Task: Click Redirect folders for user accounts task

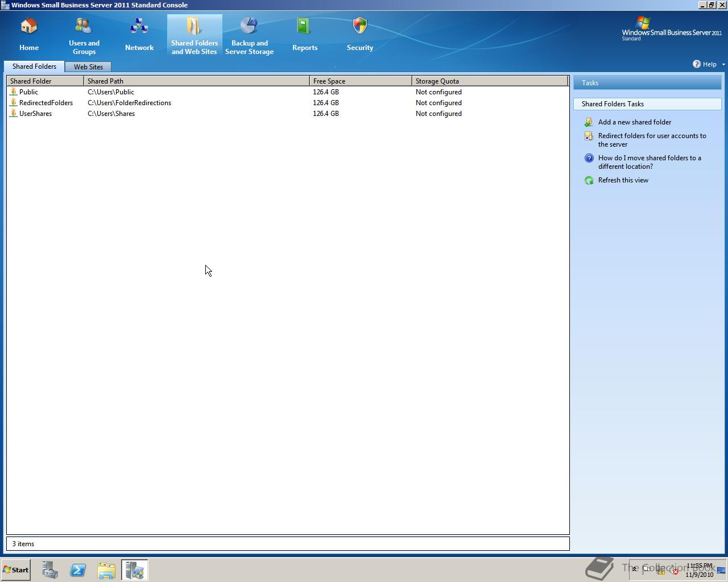Action: 652,140
